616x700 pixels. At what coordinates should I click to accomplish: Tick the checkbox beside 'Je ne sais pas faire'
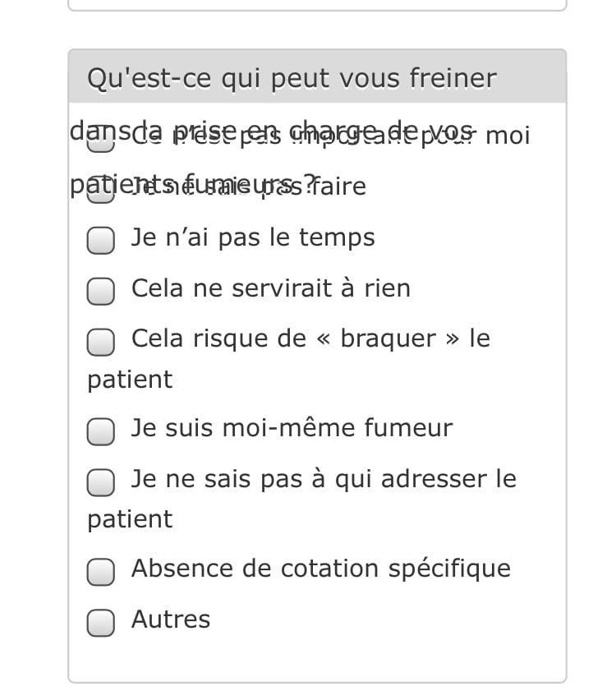pyautogui.click(x=101, y=189)
